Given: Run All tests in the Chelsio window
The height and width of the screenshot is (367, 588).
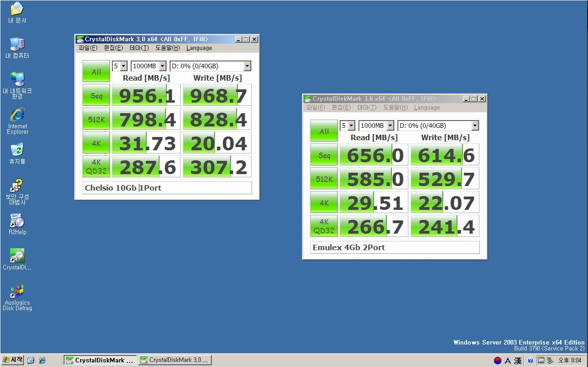Looking at the screenshot, I should pos(96,71).
